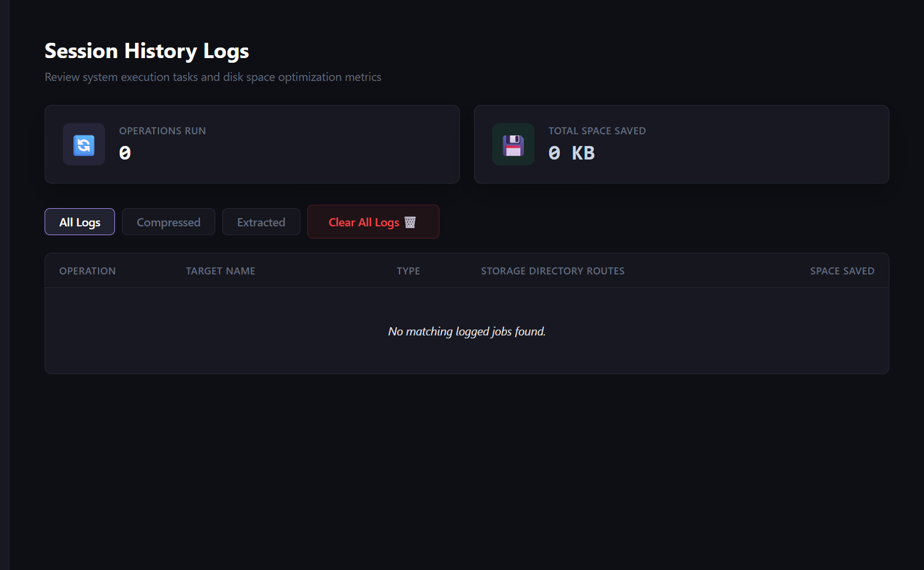
Task: Click the Total Space Saved floppy disk icon
Action: 513,145
